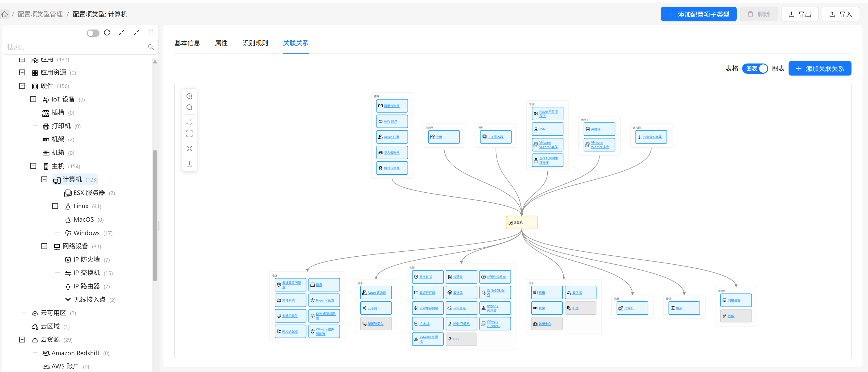
Task: Expand the IoT 设备 tree node
Action: [33, 99]
